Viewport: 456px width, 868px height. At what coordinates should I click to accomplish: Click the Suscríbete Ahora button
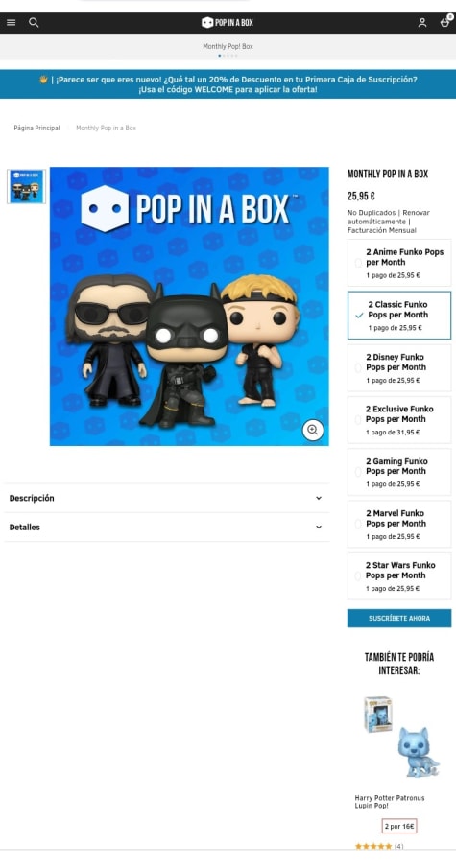[399, 619]
